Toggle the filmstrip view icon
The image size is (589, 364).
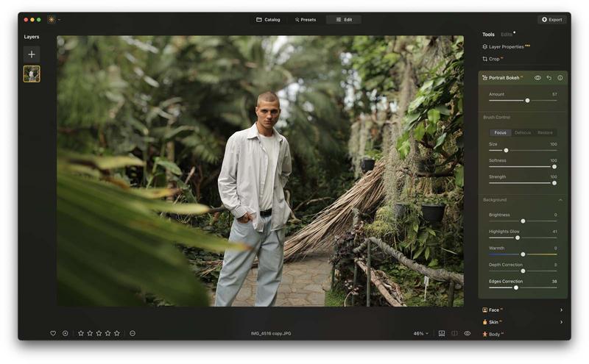point(442,333)
